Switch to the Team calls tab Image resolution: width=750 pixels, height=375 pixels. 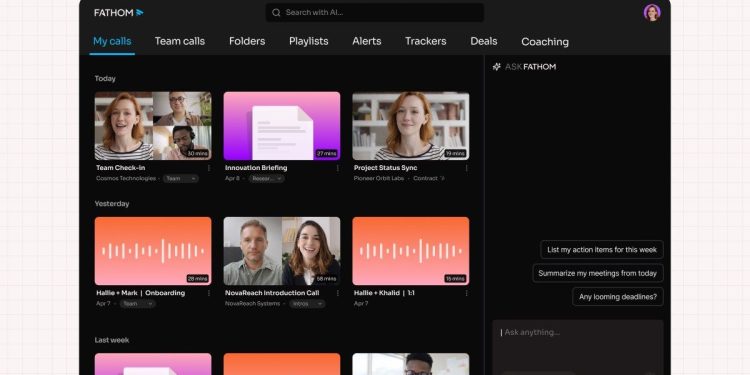click(180, 42)
